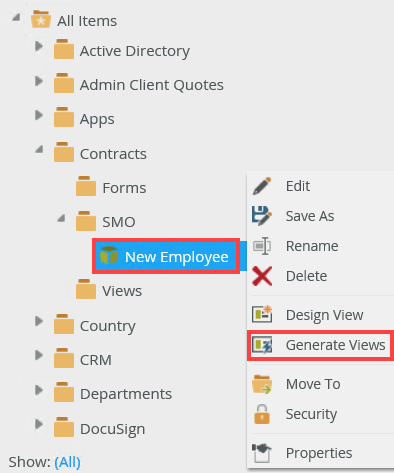
Task: Expand the DocuSign folder
Action: [39, 424]
